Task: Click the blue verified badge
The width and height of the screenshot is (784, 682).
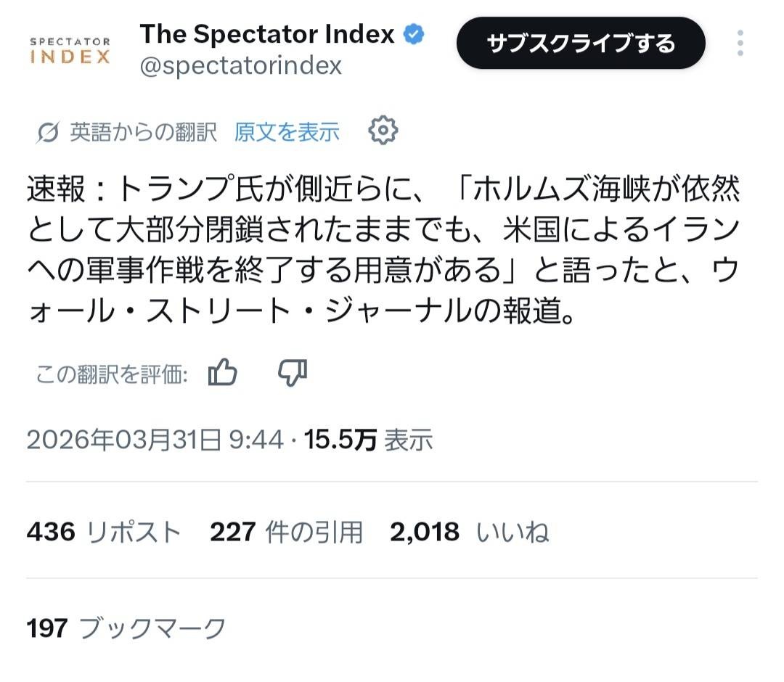Action: point(415,34)
